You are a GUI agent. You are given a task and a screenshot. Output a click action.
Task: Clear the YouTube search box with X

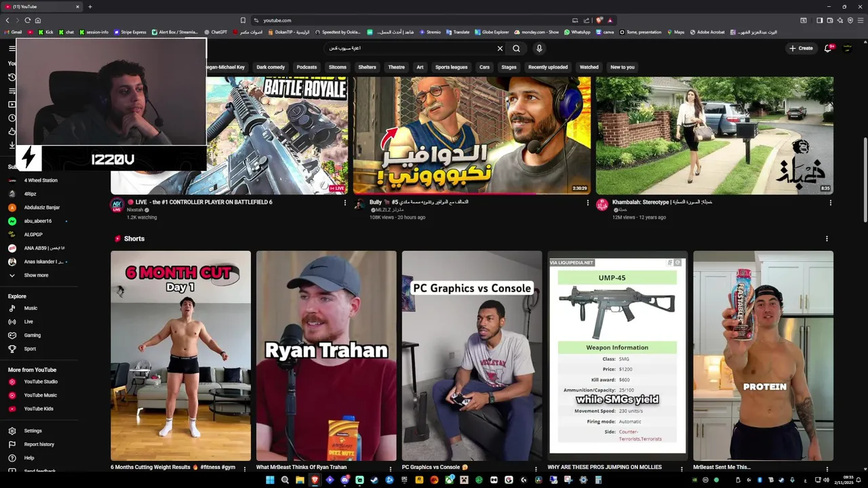tap(500, 48)
